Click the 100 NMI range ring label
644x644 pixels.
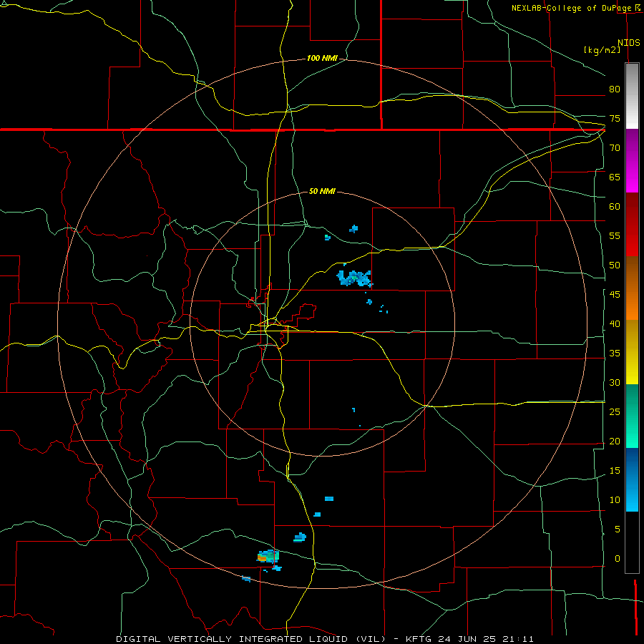(322, 59)
